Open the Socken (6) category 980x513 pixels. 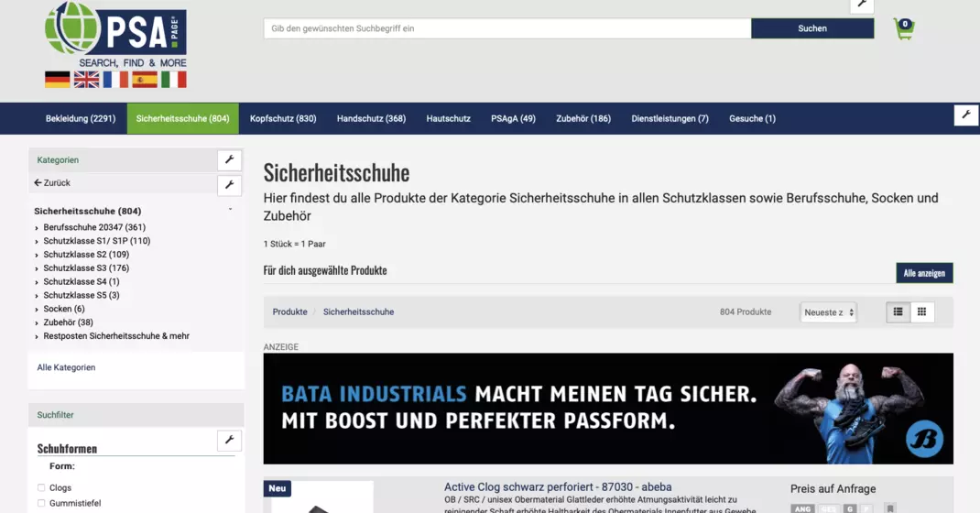click(64, 309)
